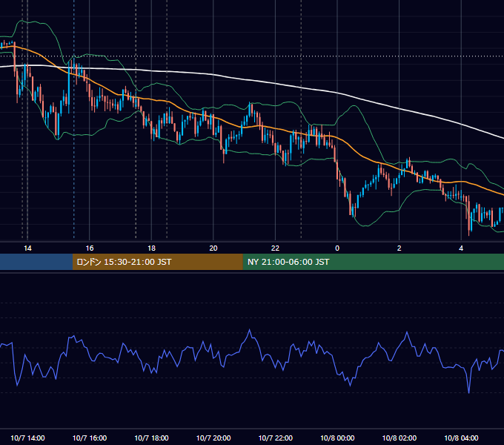Click the blue session bar before London
This screenshot has width=504, height=445.
click(x=36, y=262)
